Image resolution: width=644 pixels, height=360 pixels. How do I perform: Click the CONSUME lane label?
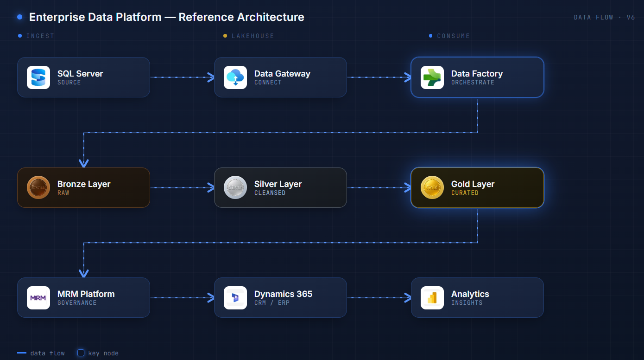(454, 36)
